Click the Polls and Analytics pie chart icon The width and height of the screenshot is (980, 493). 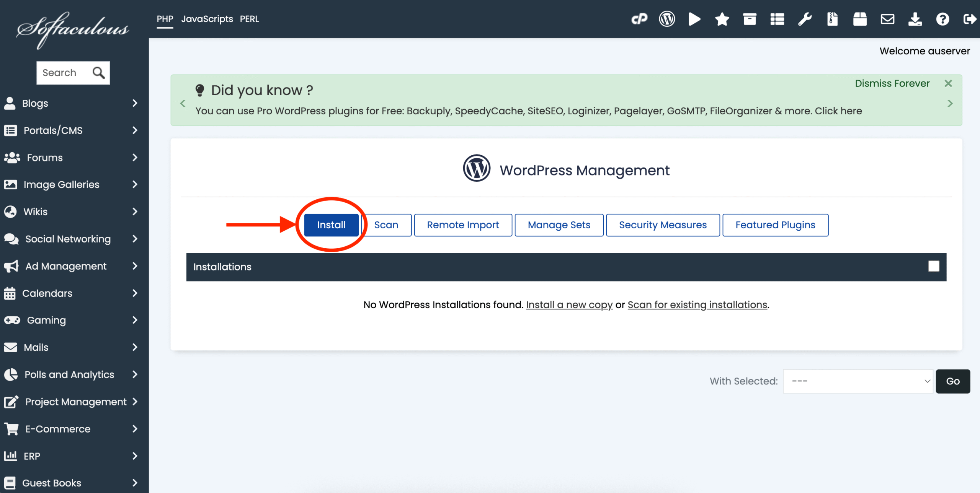click(11, 374)
